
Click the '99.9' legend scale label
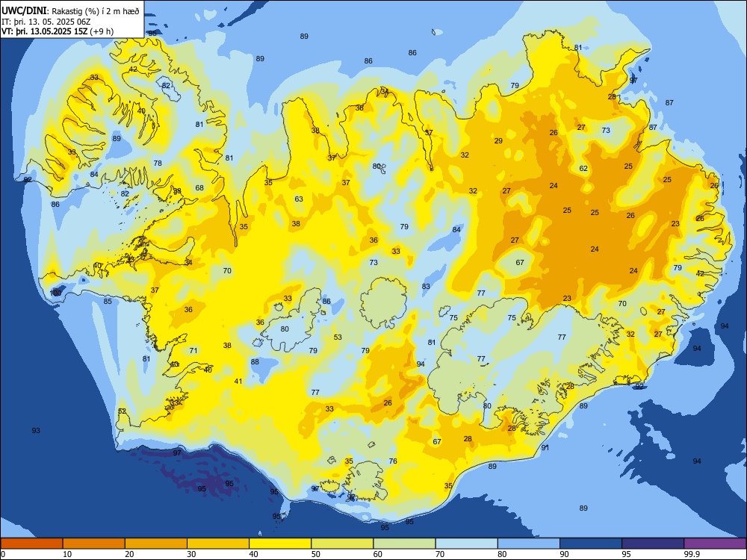692,554
